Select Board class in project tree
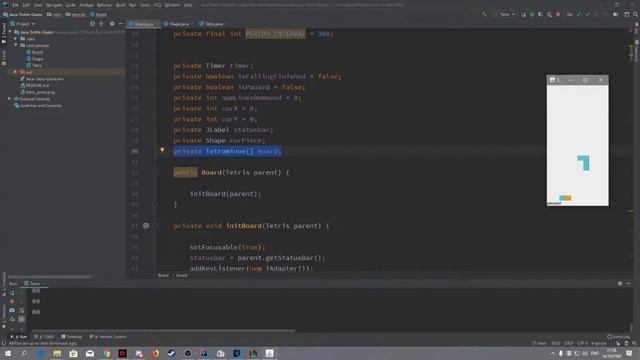The height and width of the screenshot is (360, 640). (x=34, y=52)
